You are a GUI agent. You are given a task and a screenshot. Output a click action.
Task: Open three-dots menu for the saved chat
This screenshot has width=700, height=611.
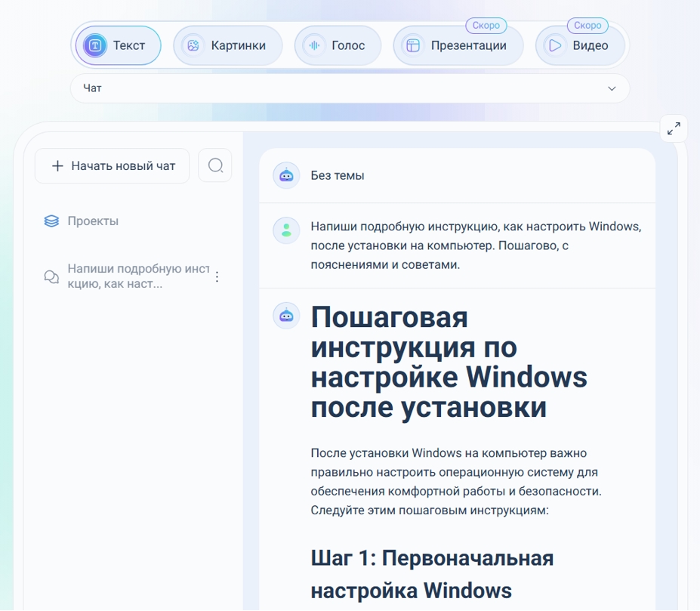click(217, 277)
